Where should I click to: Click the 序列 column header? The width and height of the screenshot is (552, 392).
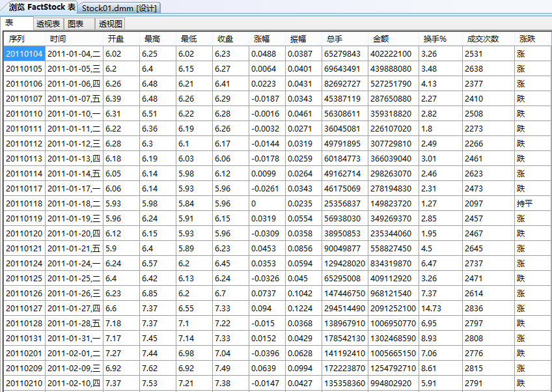click(25, 38)
